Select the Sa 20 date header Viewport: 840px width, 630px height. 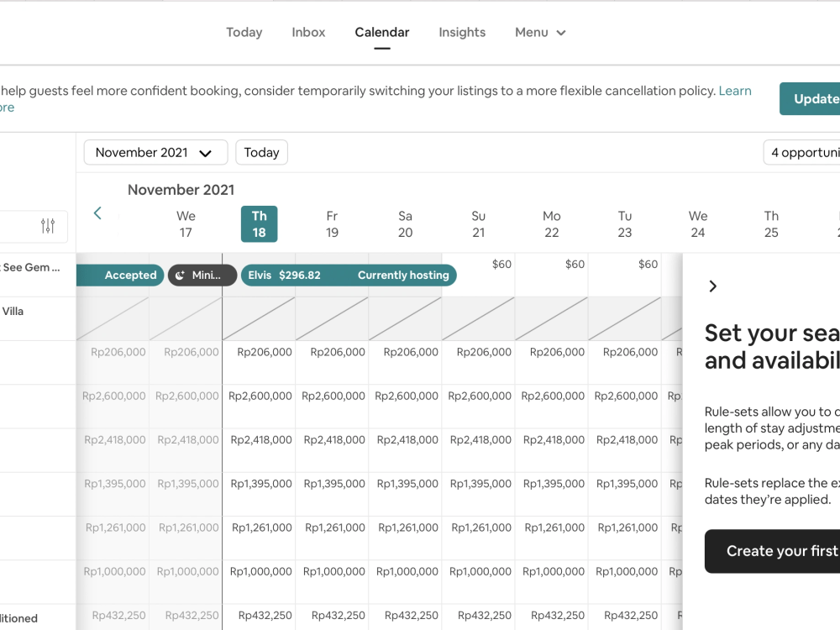tap(406, 224)
